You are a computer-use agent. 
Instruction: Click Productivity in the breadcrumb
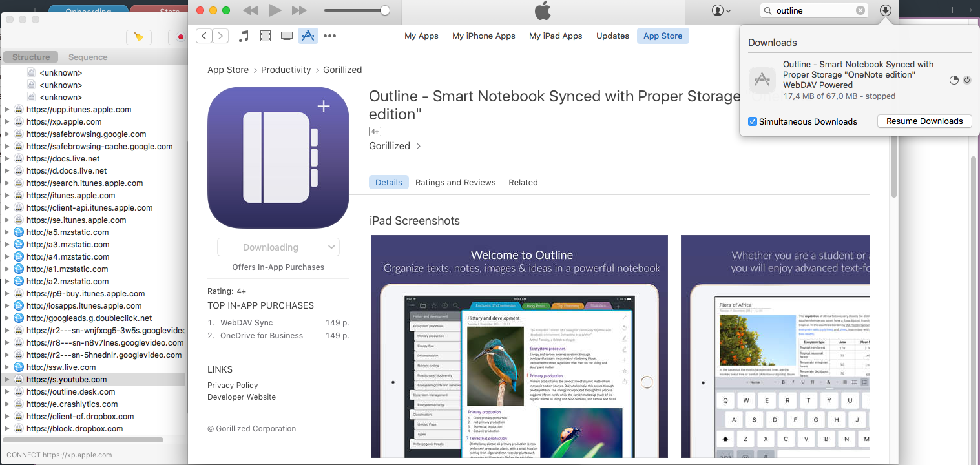286,70
